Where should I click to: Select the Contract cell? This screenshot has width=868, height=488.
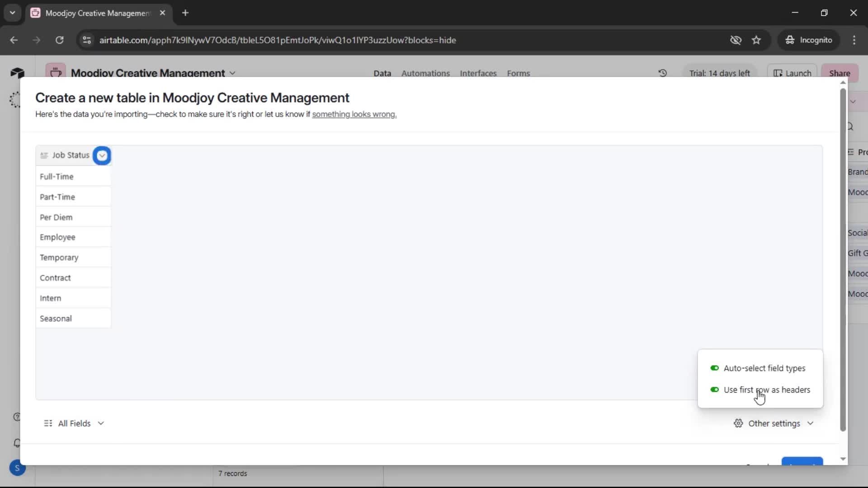73,278
